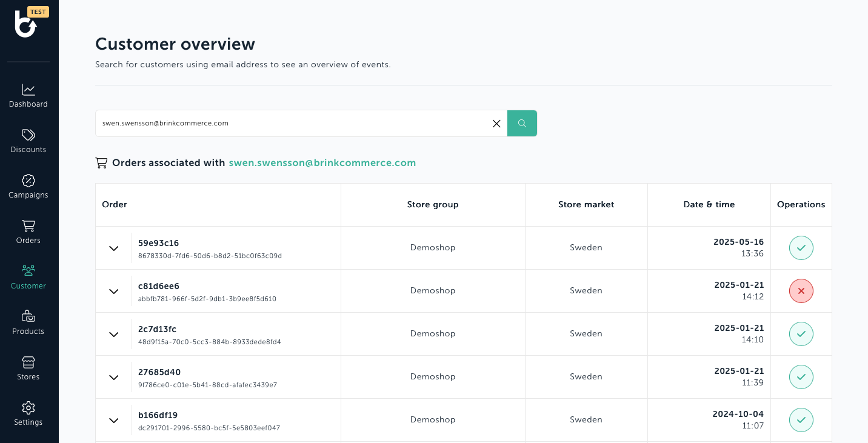Click the TEST environment badge
Image resolution: width=868 pixels, height=443 pixels.
click(x=38, y=12)
